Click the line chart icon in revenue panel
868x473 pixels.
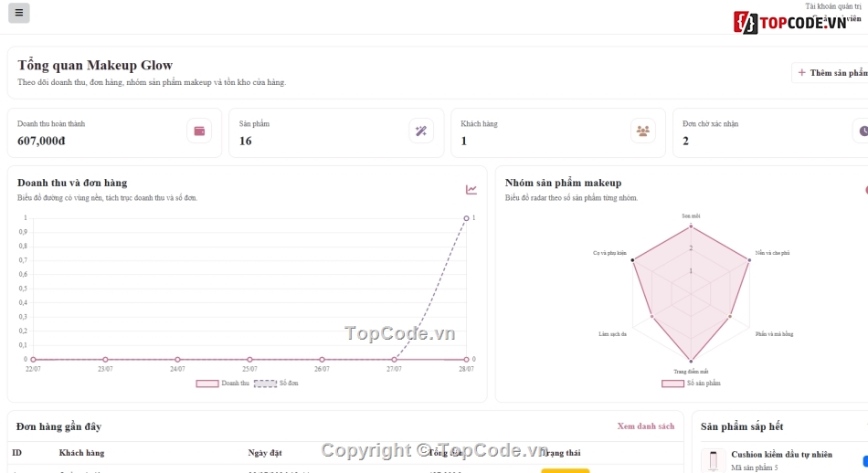(x=471, y=190)
